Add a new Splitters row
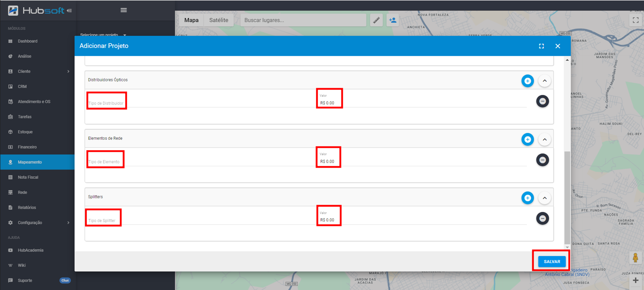This screenshot has width=644, height=290. 528,198
